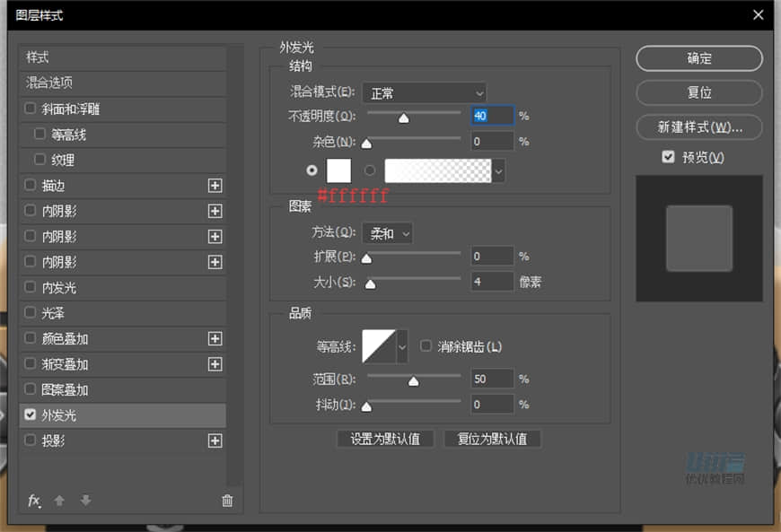Select the gradient radio button in 结构
Image resolution: width=781 pixels, height=532 pixels.
click(x=369, y=170)
